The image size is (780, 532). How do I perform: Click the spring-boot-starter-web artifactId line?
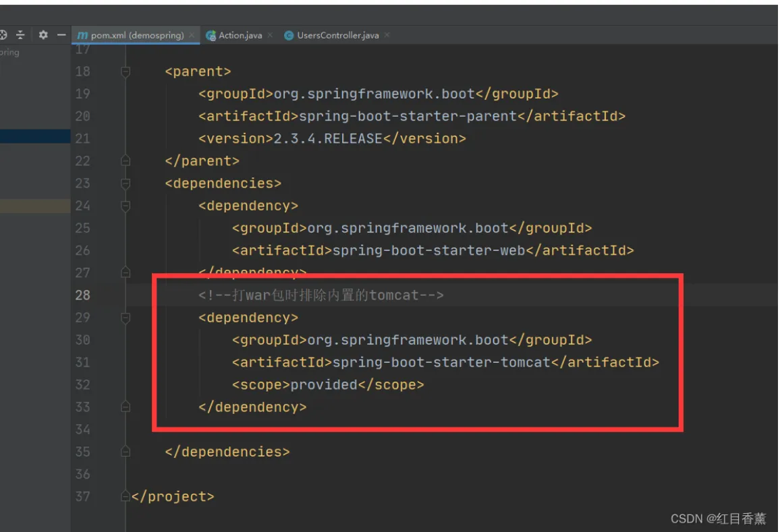coord(433,251)
